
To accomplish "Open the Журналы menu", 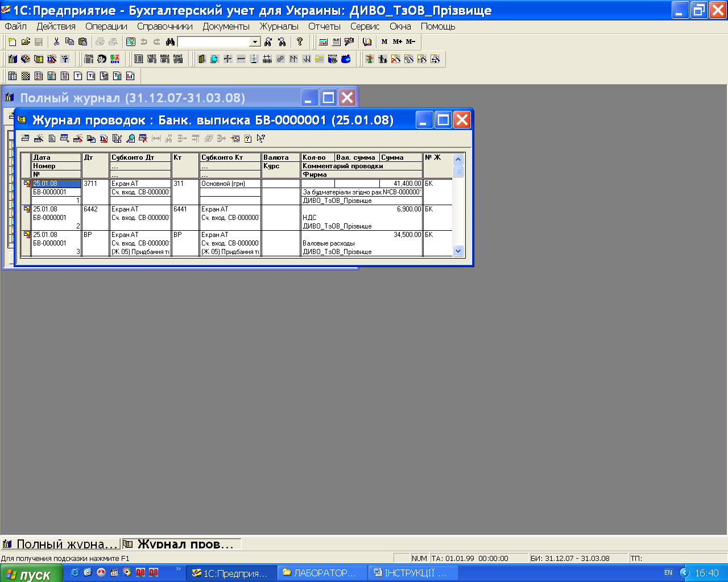I will (x=279, y=26).
